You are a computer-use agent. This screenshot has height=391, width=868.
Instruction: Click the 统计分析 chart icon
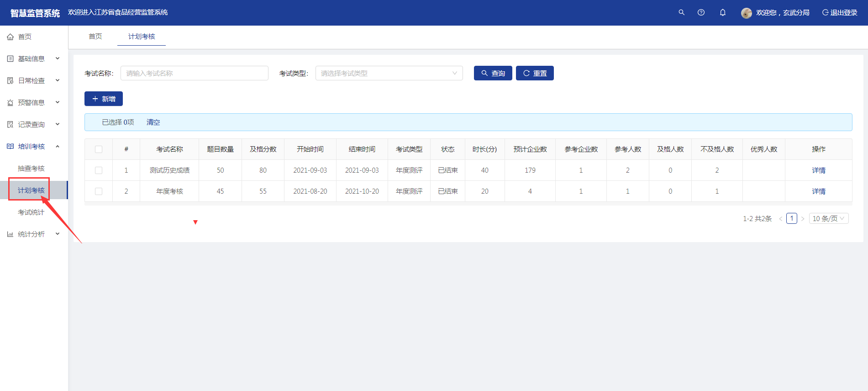pos(10,234)
